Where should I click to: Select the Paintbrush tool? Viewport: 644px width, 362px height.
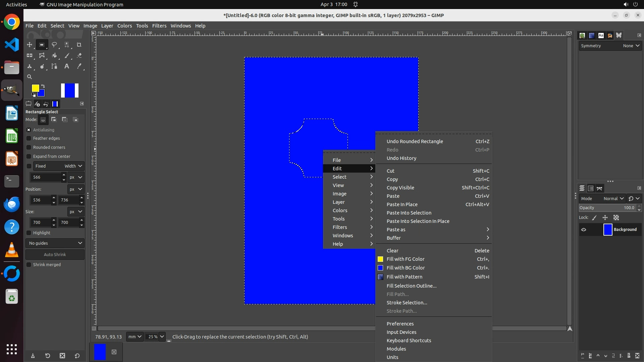tap(67, 56)
